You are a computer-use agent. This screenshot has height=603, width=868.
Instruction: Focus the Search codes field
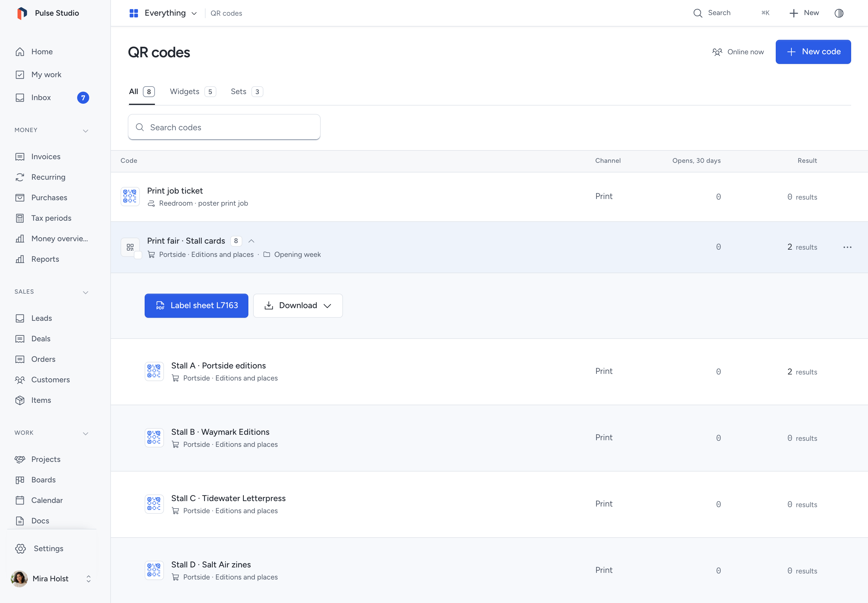coord(224,127)
